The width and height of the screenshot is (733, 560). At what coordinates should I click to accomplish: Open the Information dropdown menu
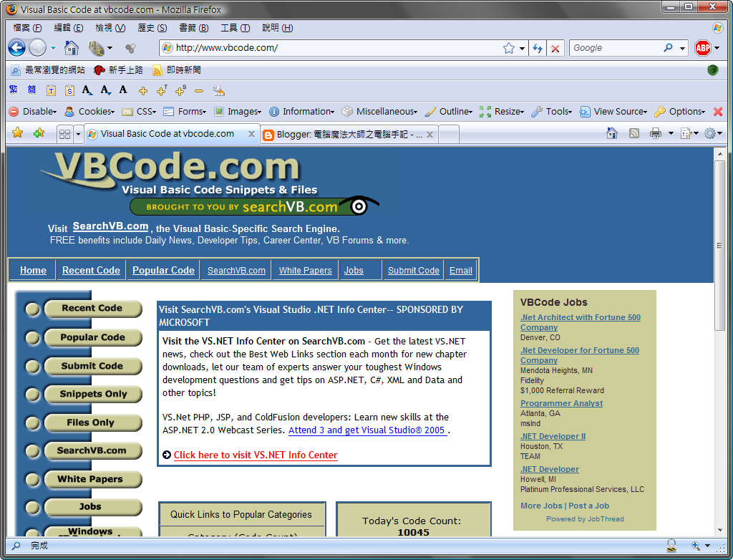[x=302, y=111]
